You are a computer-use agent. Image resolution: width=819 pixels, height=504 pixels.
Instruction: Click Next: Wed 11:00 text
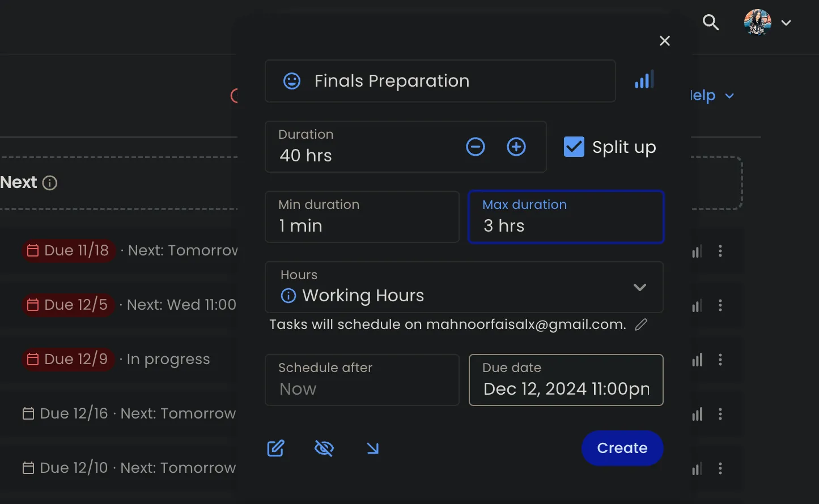(x=181, y=305)
